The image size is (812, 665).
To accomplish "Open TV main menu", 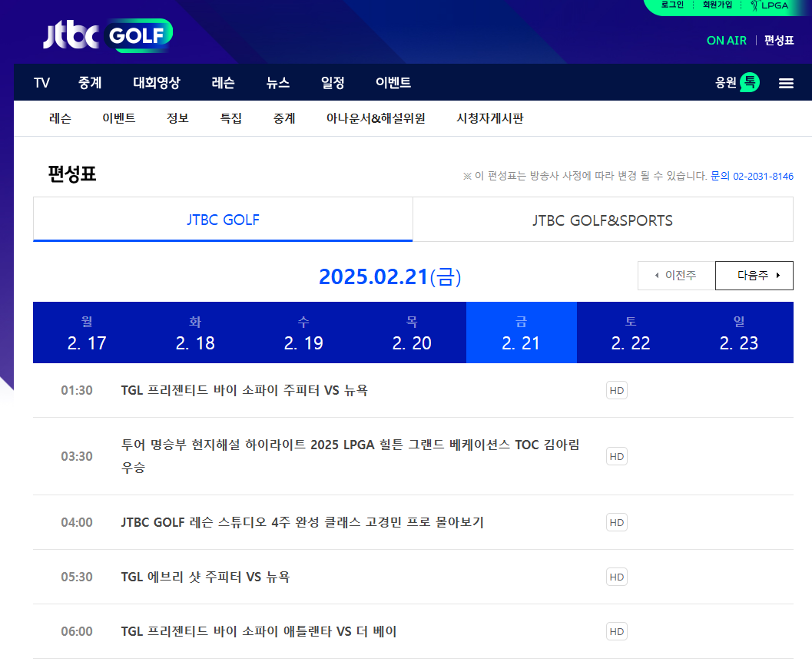I will [42, 83].
